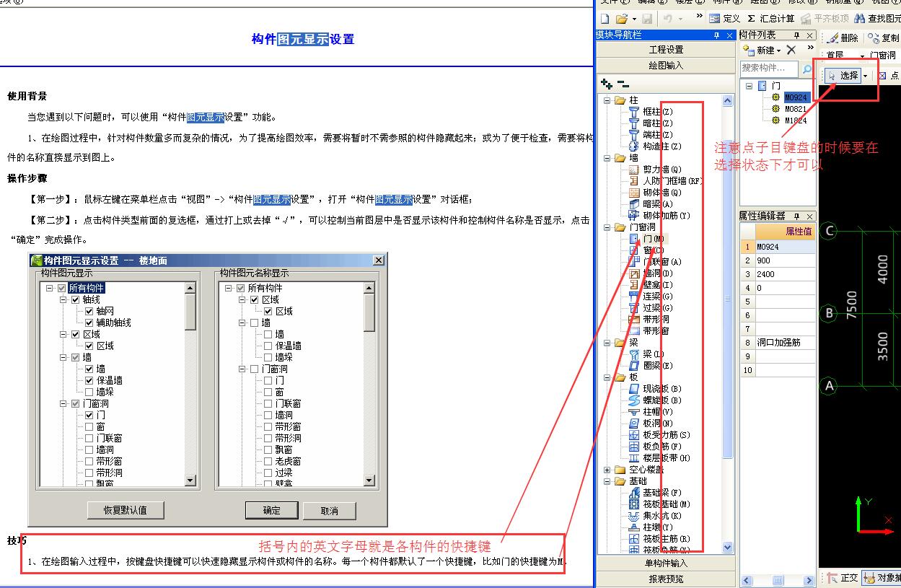This screenshot has height=588, width=901.
Task: Select 剪力墙(Q) component type
Action: pos(655,170)
